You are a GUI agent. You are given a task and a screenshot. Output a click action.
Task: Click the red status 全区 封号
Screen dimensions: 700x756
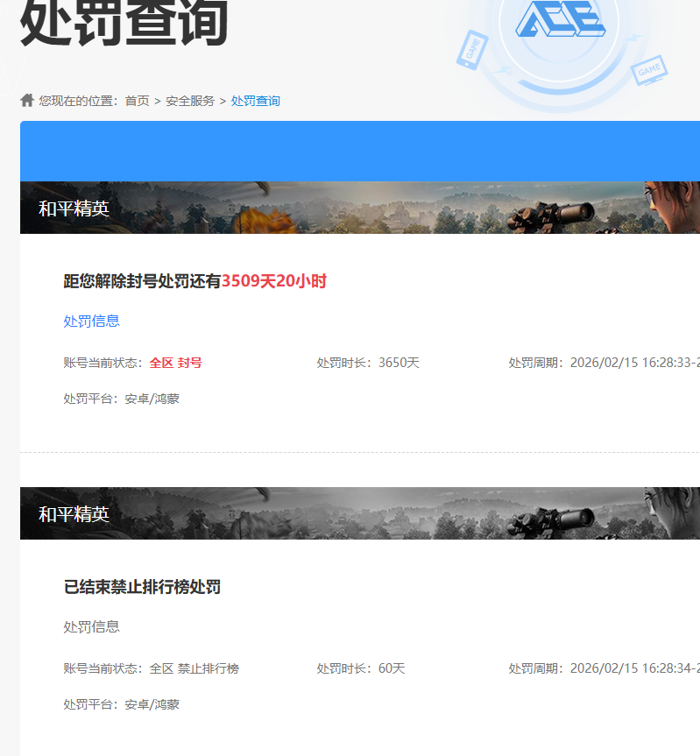[x=175, y=363]
